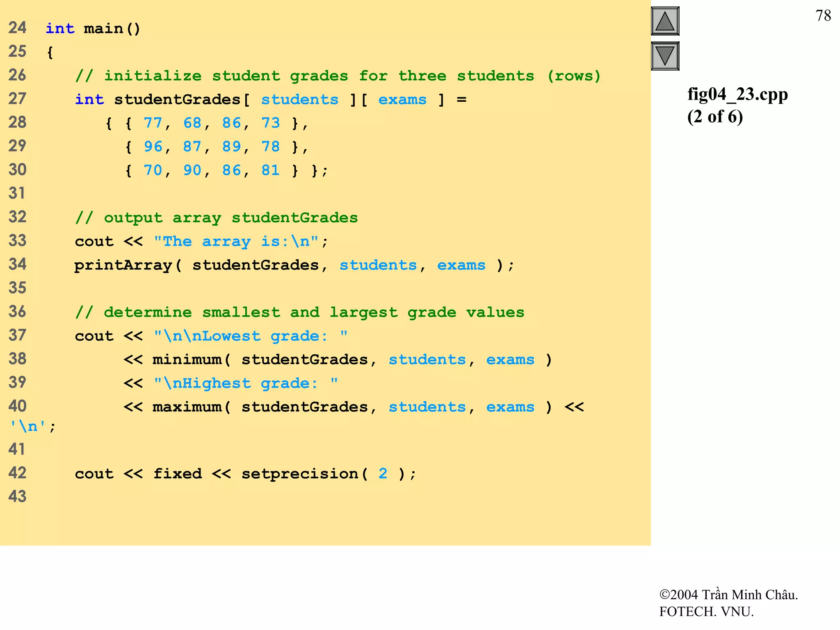Screen dimensions: 840x630
Task: Select the slide number 78
Action: click(823, 16)
